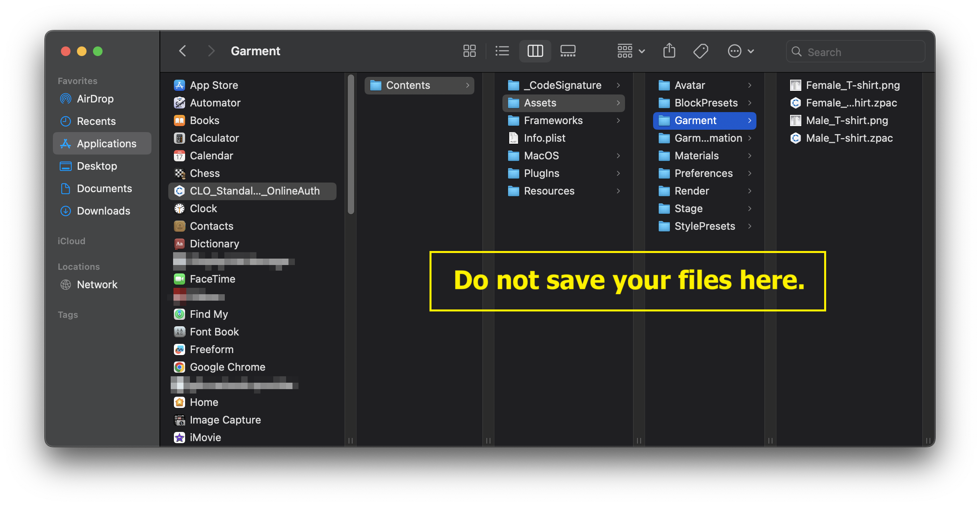Select Desktop in the sidebar
Viewport: 980px width, 506px height.
click(x=102, y=166)
